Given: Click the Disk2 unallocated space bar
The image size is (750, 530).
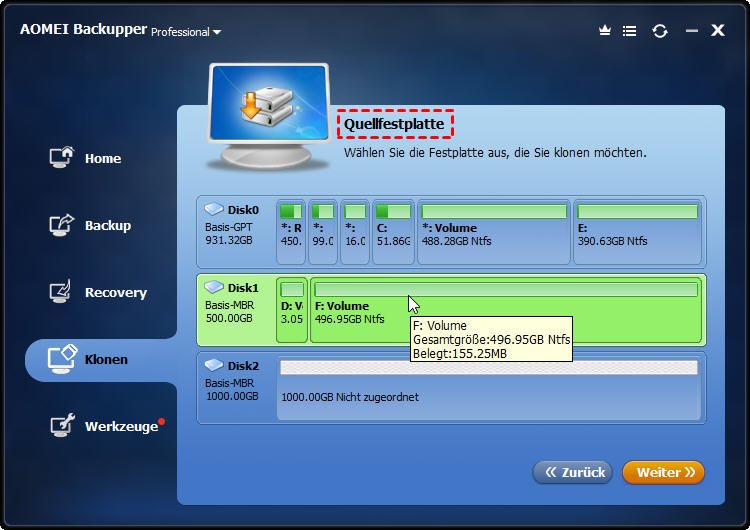Looking at the screenshot, I should pos(489,367).
